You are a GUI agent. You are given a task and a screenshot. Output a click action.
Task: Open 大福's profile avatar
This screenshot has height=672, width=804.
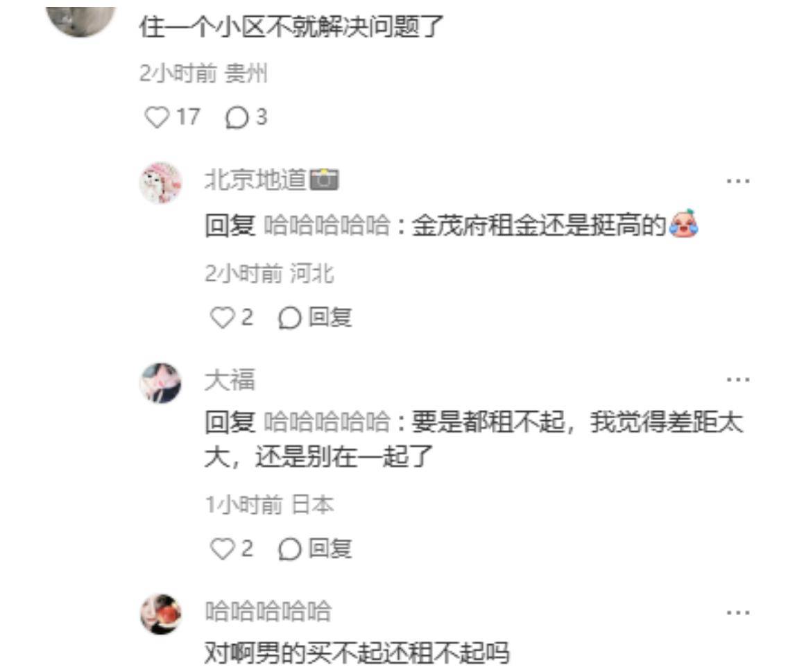pos(160,383)
